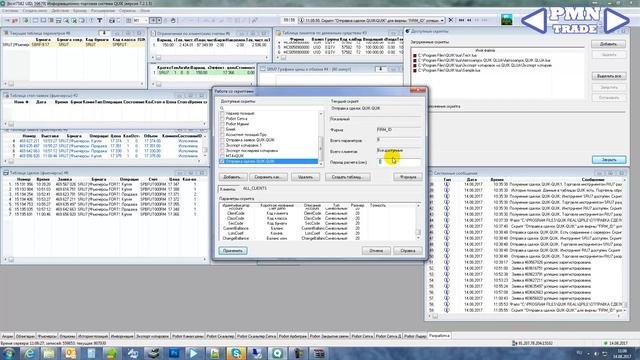Click the rewind-to-first message control in toolbar
640x360 pixels.
[x=461, y=20]
